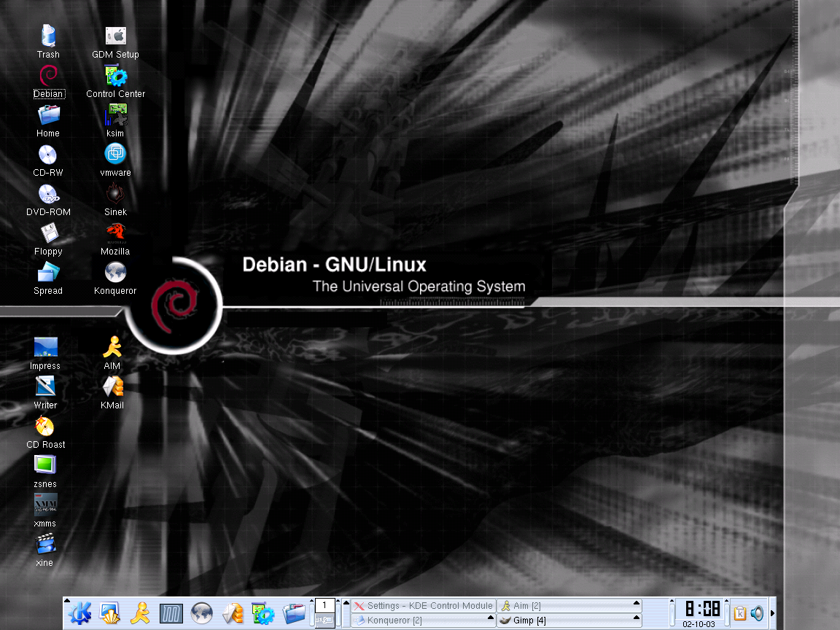This screenshot has width=840, height=630.
Task: Open the home folder panel icon
Action: tap(294, 613)
